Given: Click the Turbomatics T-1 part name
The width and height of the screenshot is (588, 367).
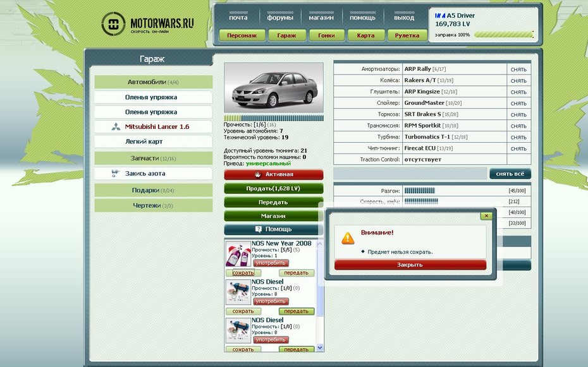Looking at the screenshot, I should pyautogui.click(x=427, y=136).
